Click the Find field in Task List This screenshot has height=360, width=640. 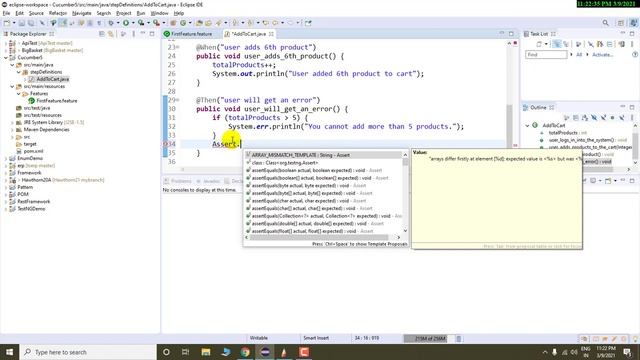click(546, 55)
